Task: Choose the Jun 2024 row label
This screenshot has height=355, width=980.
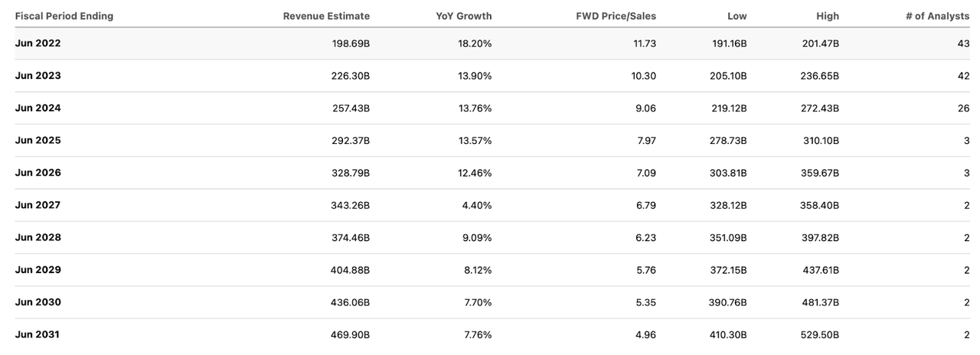Action: [38, 108]
